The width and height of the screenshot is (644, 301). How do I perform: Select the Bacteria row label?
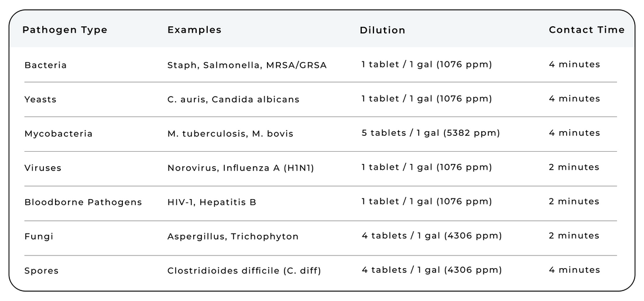pyautogui.click(x=46, y=65)
